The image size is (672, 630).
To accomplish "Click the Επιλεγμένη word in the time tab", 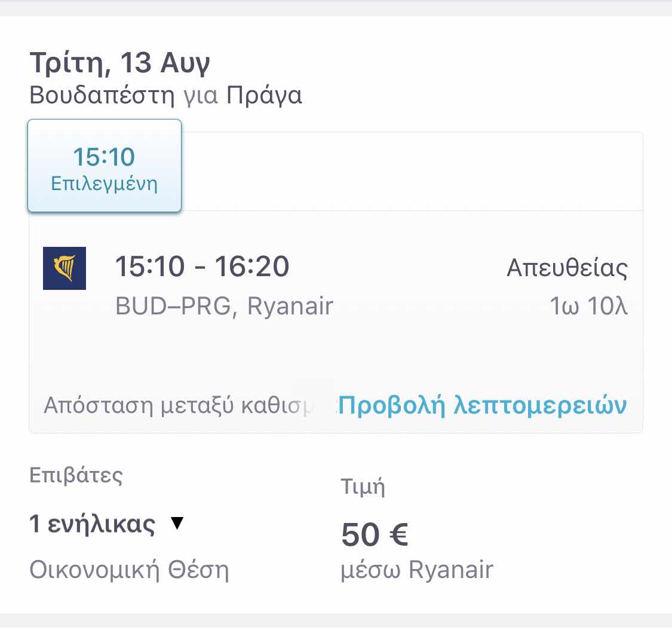I will [105, 184].
